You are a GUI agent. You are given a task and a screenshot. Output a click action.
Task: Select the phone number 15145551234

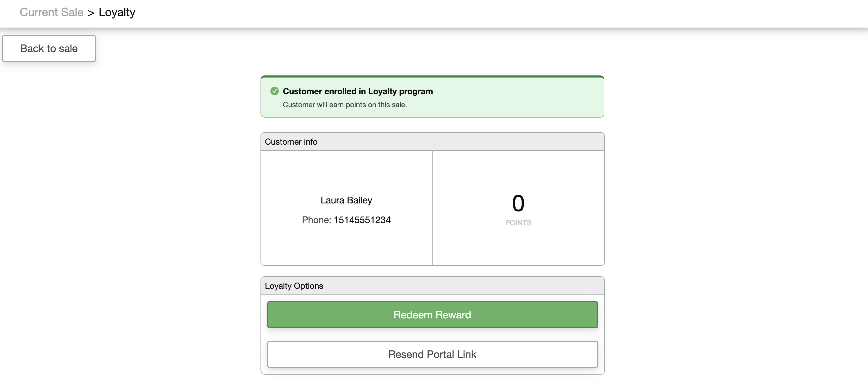(362, 220)
